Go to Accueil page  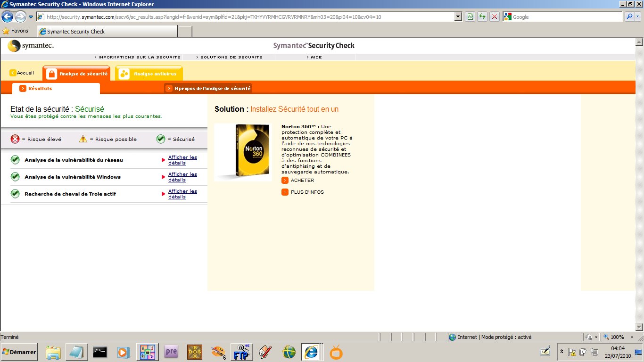22,73
